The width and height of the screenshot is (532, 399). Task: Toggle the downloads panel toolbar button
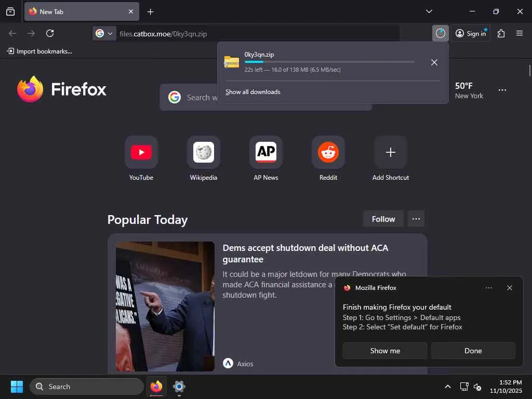tap(441, 33)
